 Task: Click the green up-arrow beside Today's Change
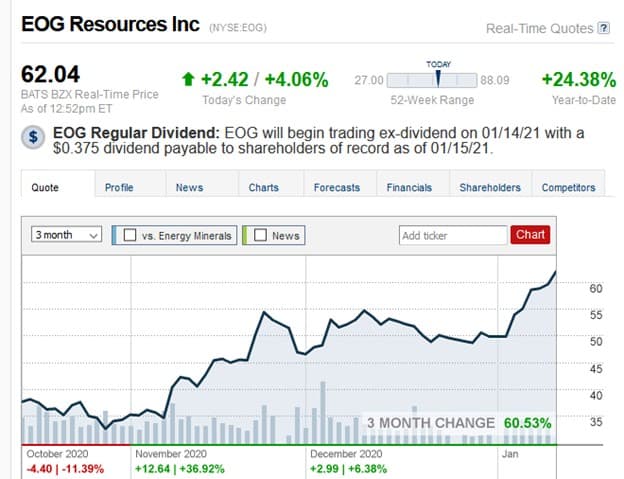(x=188, y=79)
